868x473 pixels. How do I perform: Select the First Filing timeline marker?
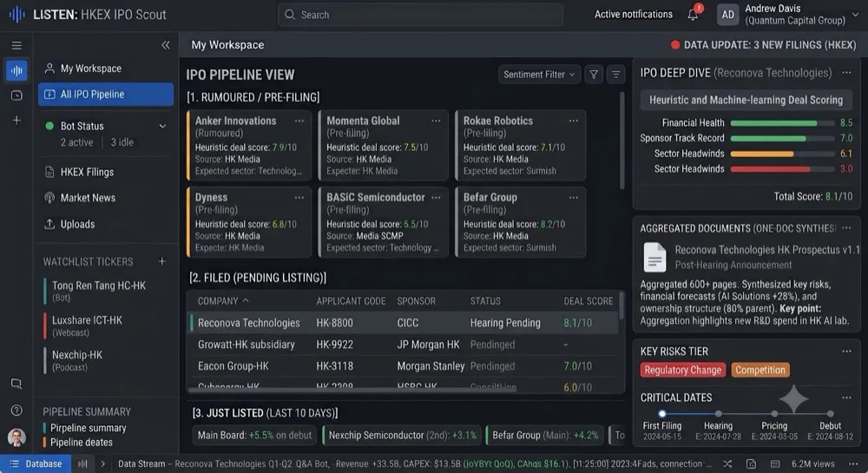click(x=662, y=413)
